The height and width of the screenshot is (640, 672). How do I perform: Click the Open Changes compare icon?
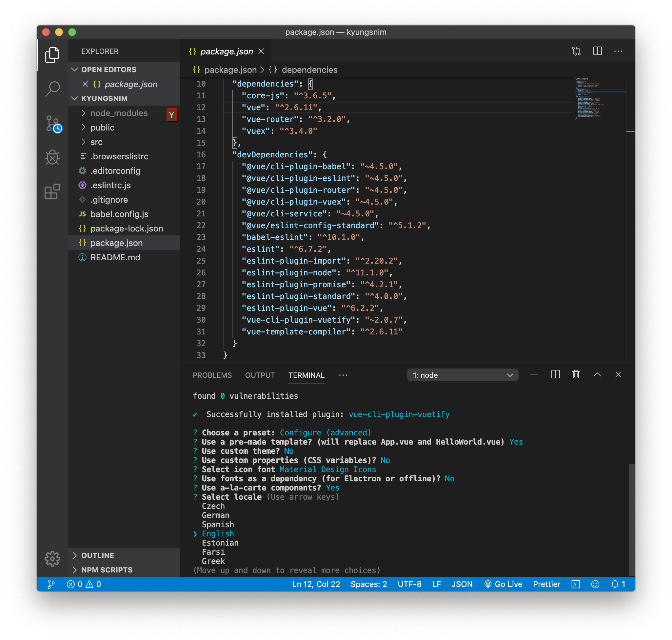click(x=576, y=51)
